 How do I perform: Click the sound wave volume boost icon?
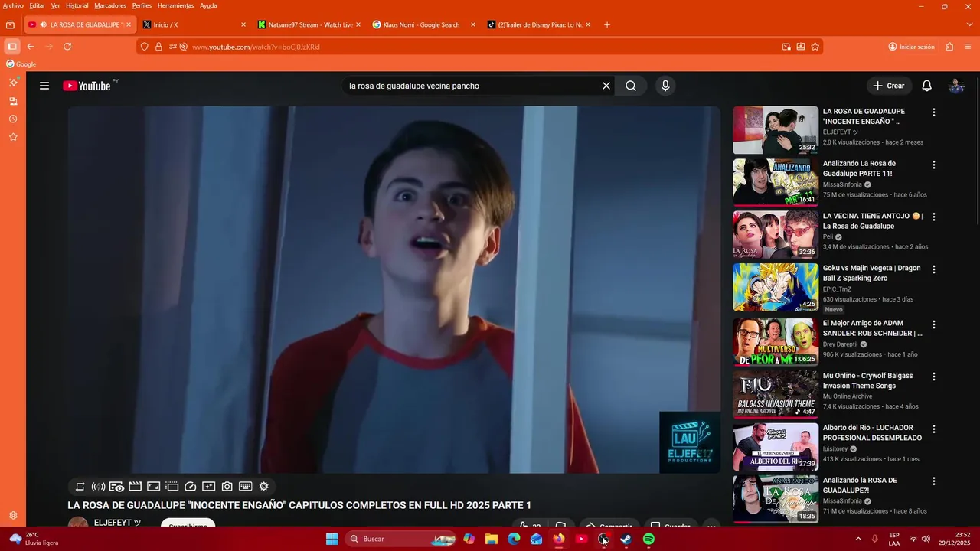[x=98, y=486]
